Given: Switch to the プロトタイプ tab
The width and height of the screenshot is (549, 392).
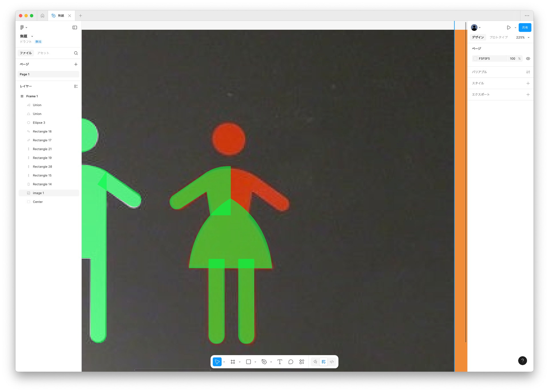Looking at the screenshot, I should tap(498, 37).
